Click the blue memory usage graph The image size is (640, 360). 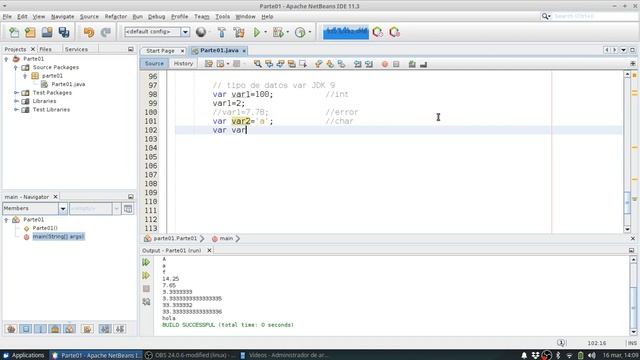346,32
